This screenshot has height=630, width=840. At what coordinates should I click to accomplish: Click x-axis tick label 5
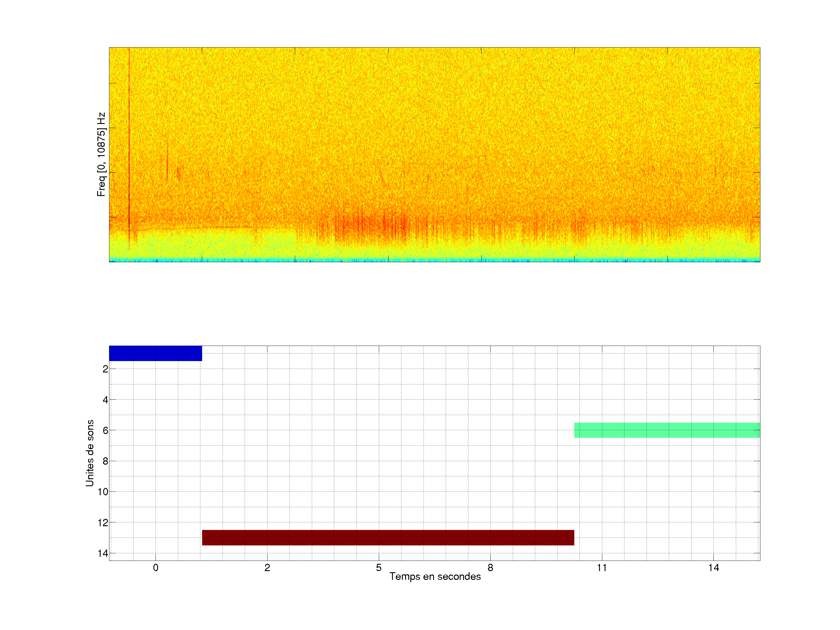pyautogui.click(x=379, y=568)
